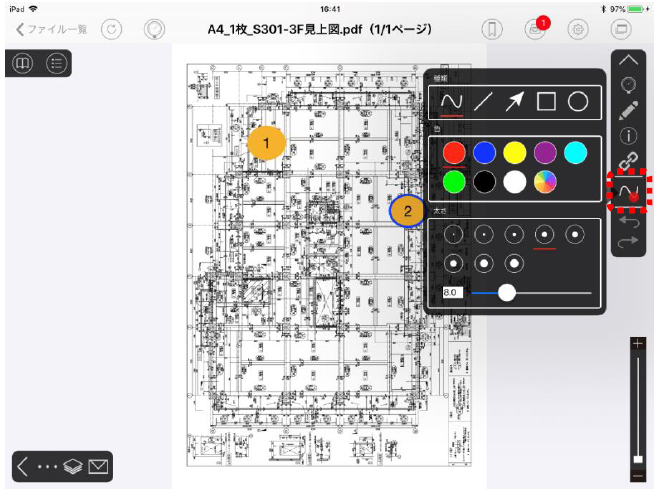
Task: Expand more options via three dots
Action: [x=49, y=466]
